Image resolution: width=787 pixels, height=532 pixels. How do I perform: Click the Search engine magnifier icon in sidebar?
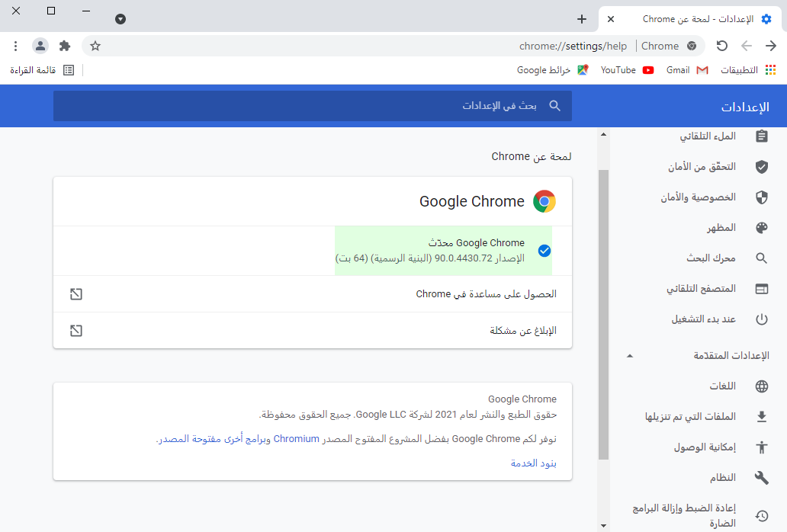(761, 258)
